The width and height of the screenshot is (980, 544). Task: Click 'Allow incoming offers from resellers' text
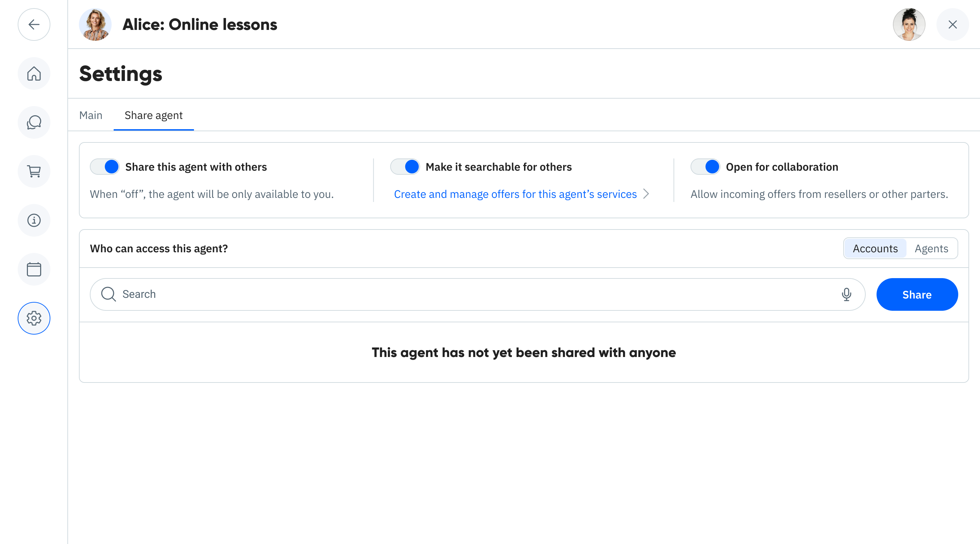point(819,194)
